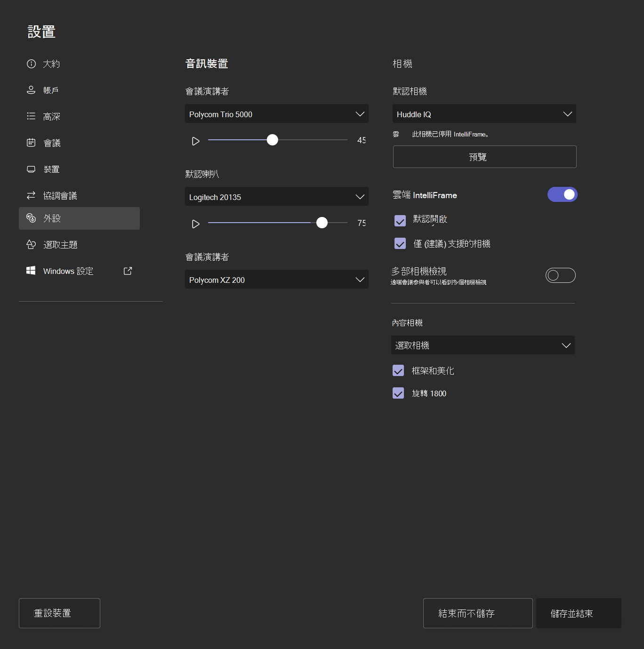Image resolution: width=644 pixels, height=649 pixels.
Task: Uncheck 框架和美化 checkbox
Action: tap(398, 370)
